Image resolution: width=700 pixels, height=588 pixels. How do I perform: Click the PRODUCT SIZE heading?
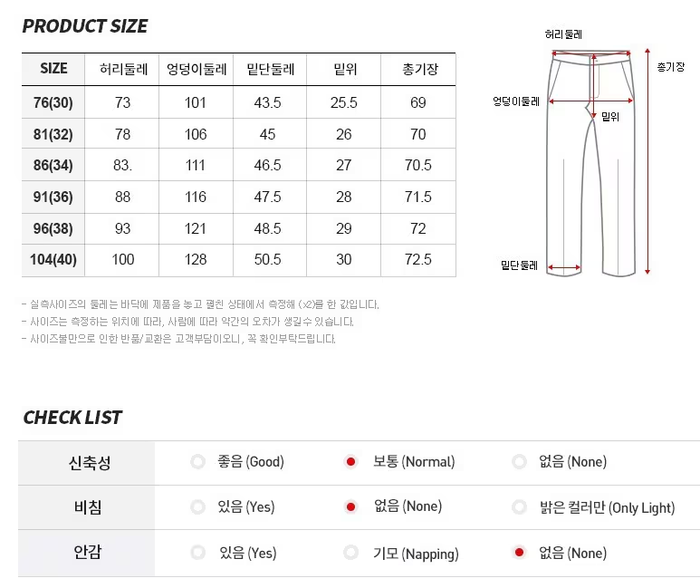85,26
